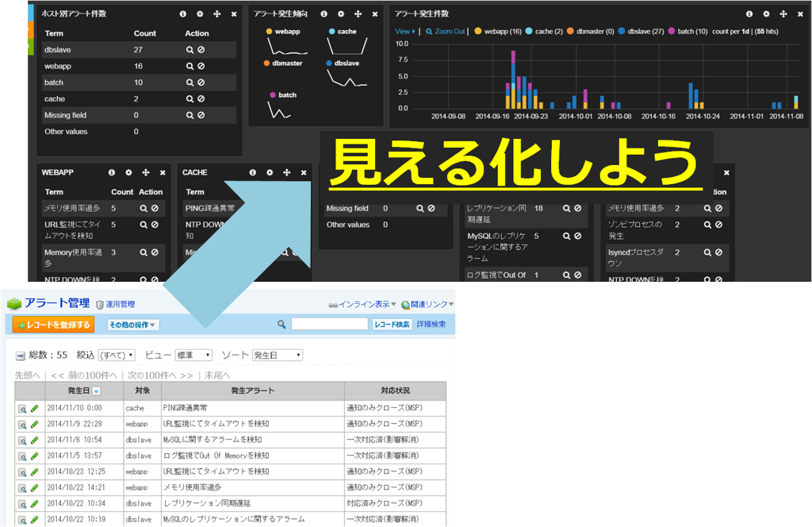This screenshot has width=812, height=527.
Task: Click inside the record search input field
Action: (330, 324)
